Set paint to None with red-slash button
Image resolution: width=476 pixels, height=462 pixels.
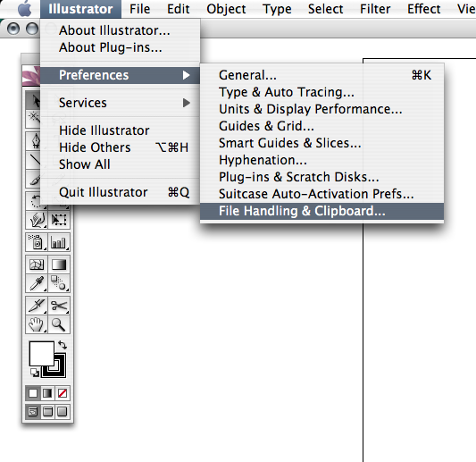tap(63, 393)
